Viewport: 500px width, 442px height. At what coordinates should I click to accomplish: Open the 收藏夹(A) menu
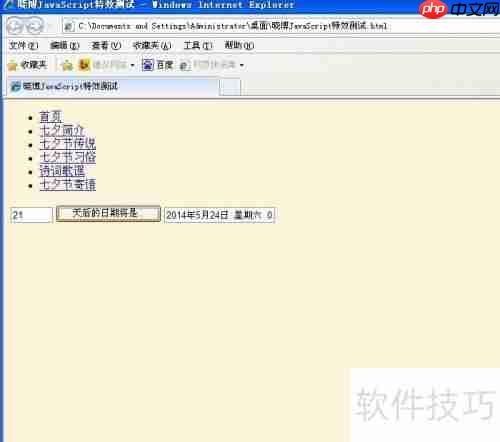(x=152, y=45)
